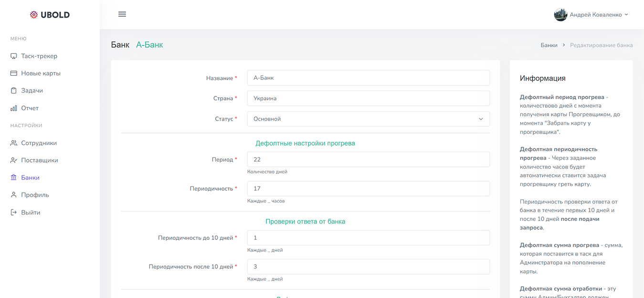Click into the Страна text field
The image size is (644, 298).
368,98
